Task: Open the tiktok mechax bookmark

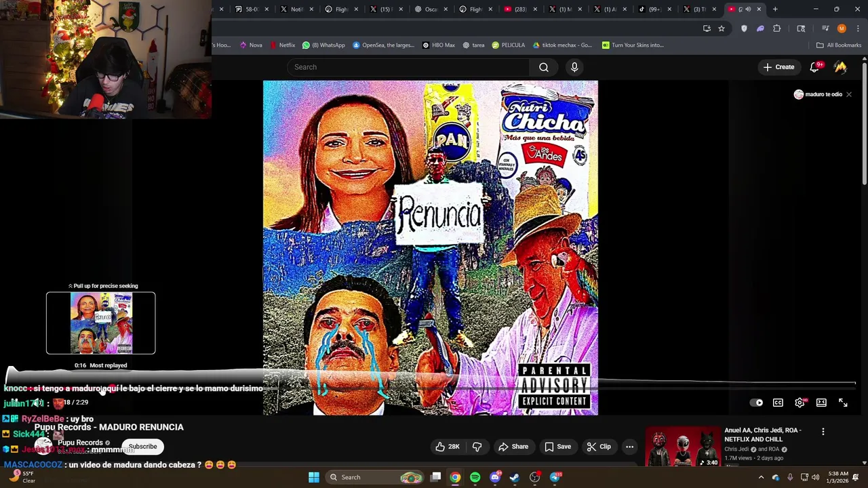Action: pos(562,45)
